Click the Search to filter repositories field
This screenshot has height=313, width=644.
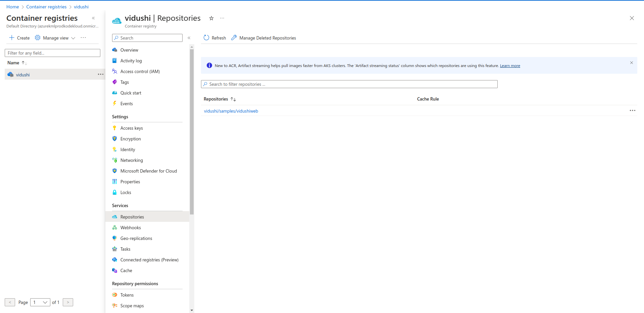tap(349, 84)
